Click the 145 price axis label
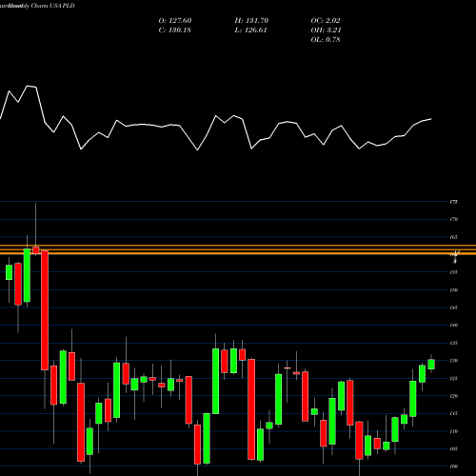Image resolution: width=476 pixels, height=476 pixels. click(x=454, y=307)
